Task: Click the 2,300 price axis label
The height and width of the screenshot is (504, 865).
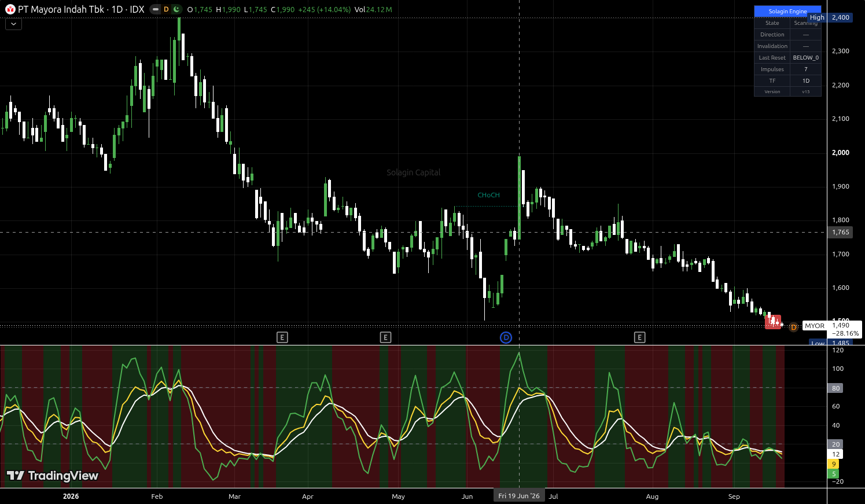Action: click(x=840, y=51)
